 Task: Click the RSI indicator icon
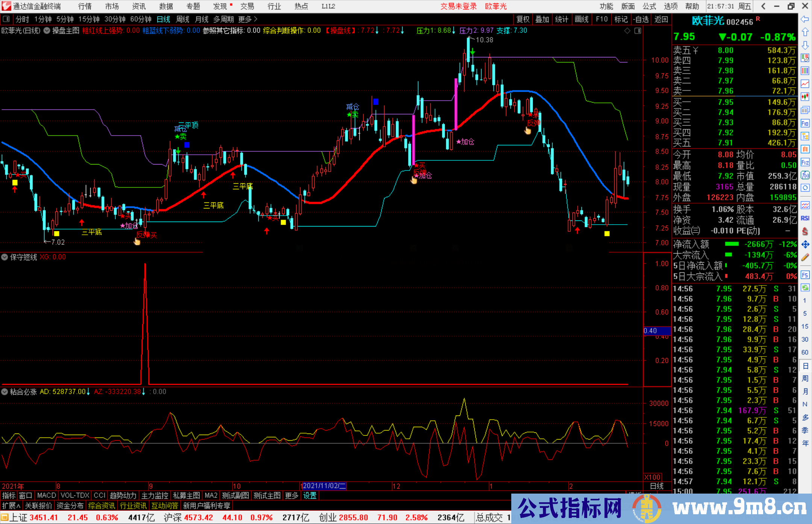[x=805, y=218]
